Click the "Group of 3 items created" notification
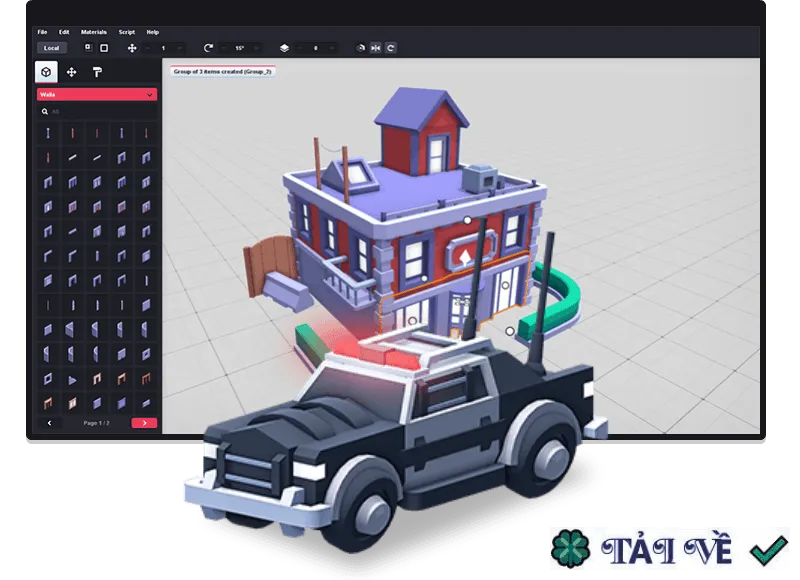 pyautogui.click(x=222, y=72)
